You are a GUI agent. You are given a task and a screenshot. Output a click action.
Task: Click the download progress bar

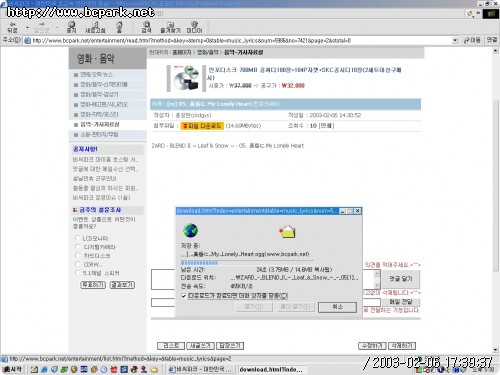point(247,263)
